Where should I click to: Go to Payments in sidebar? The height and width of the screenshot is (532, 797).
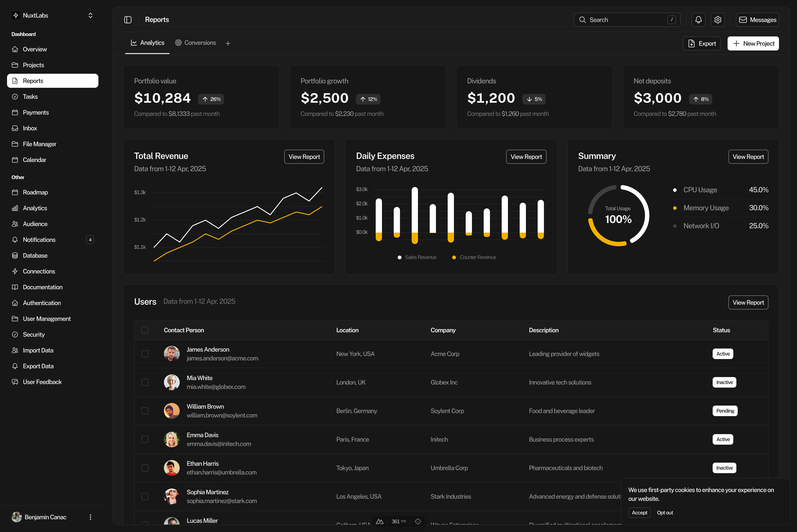point(36,112)
